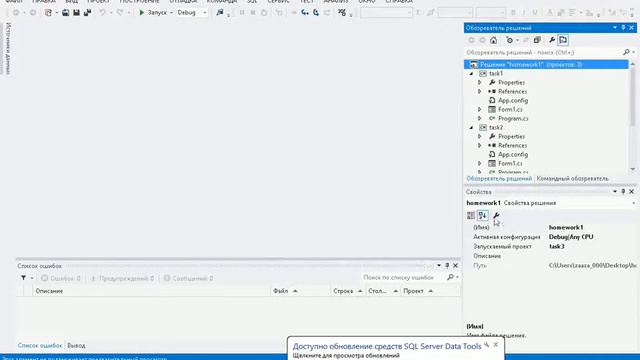Viewport: 640px width, 360px height.
Task: Click the Redo arrow icon in toolbar
Action: [x=120, y=13]
